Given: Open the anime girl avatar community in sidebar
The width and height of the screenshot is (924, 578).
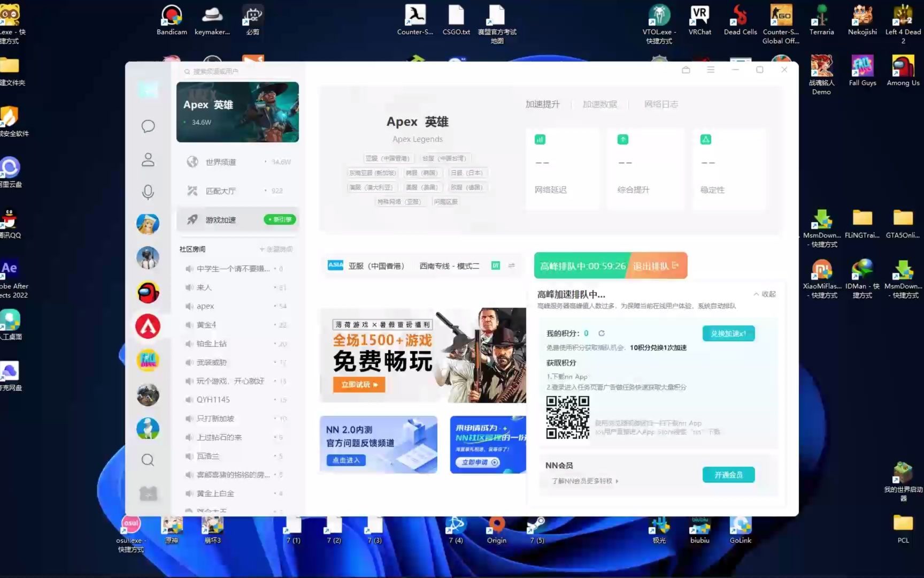Looking at the screenshot, I should coord(148,224).
